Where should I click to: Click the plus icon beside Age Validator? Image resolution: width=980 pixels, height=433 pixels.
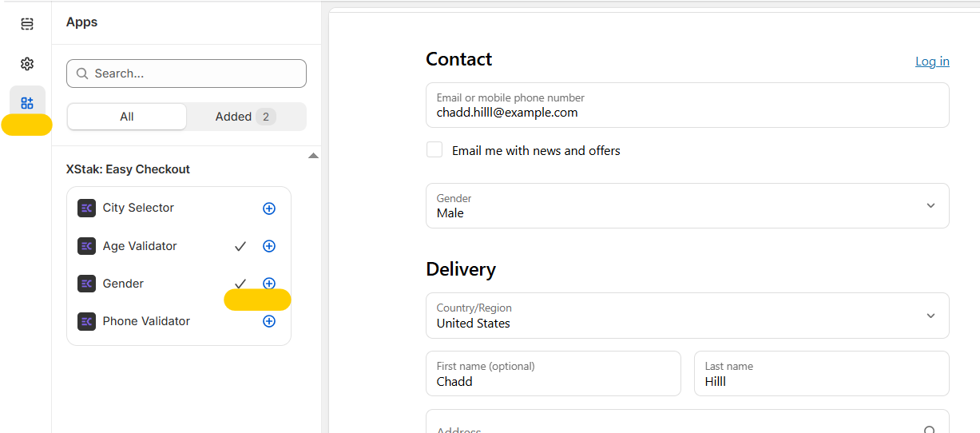(269, 246)
